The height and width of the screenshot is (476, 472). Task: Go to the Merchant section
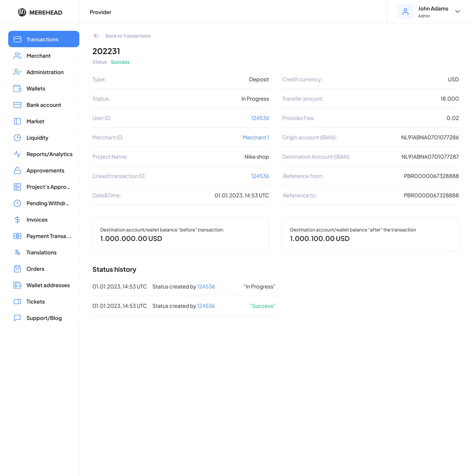click(x=38, y=56)
